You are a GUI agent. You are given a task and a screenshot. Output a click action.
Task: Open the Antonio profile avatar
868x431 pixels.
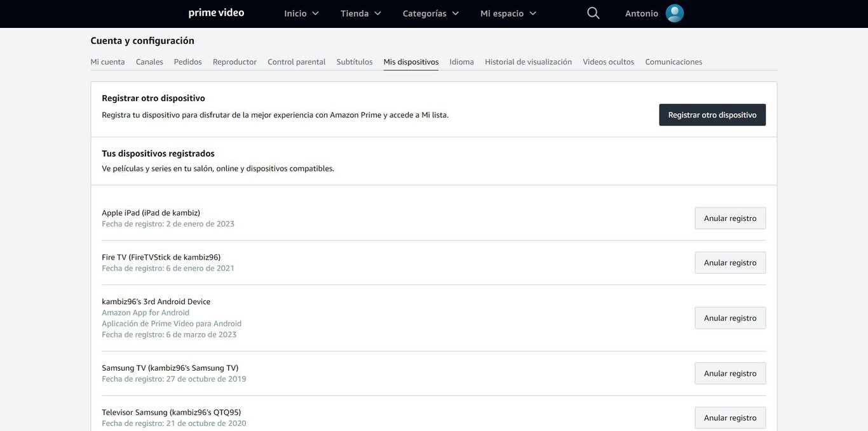[x=674, y=13]
